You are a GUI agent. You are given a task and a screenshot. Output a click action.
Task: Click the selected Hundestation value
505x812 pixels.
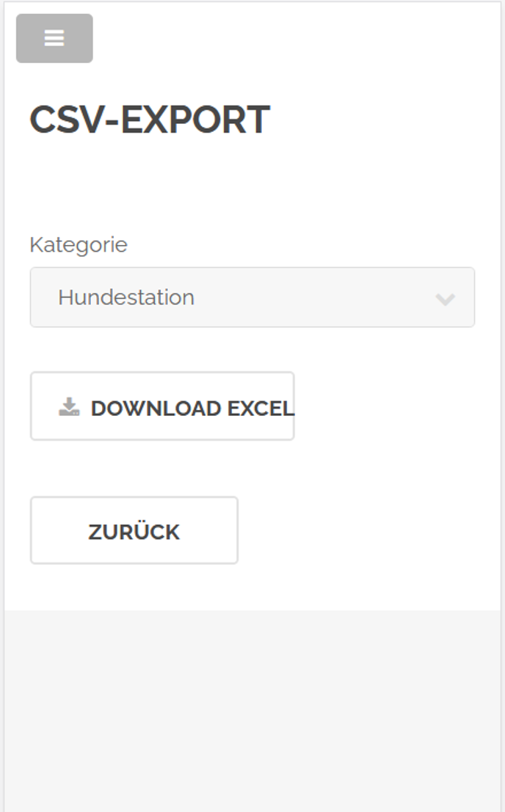click(126, 297)
